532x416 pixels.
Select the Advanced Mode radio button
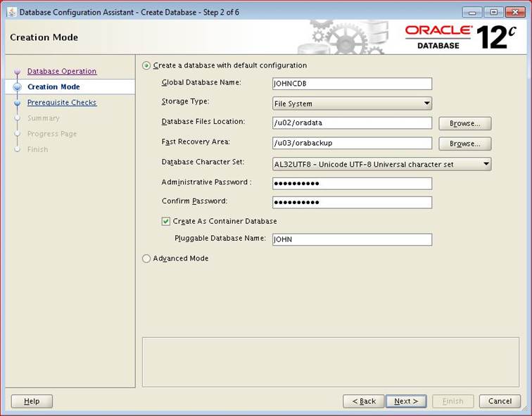pos(146,258)
